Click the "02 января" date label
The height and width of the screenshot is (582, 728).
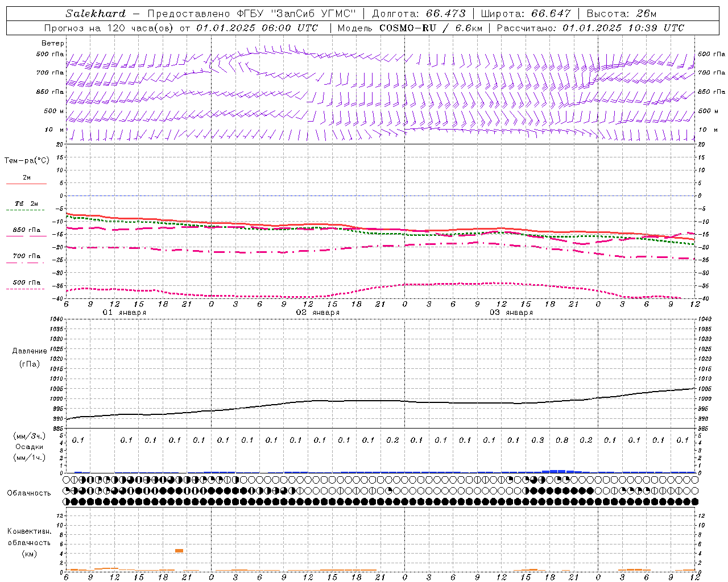point(317,313)
